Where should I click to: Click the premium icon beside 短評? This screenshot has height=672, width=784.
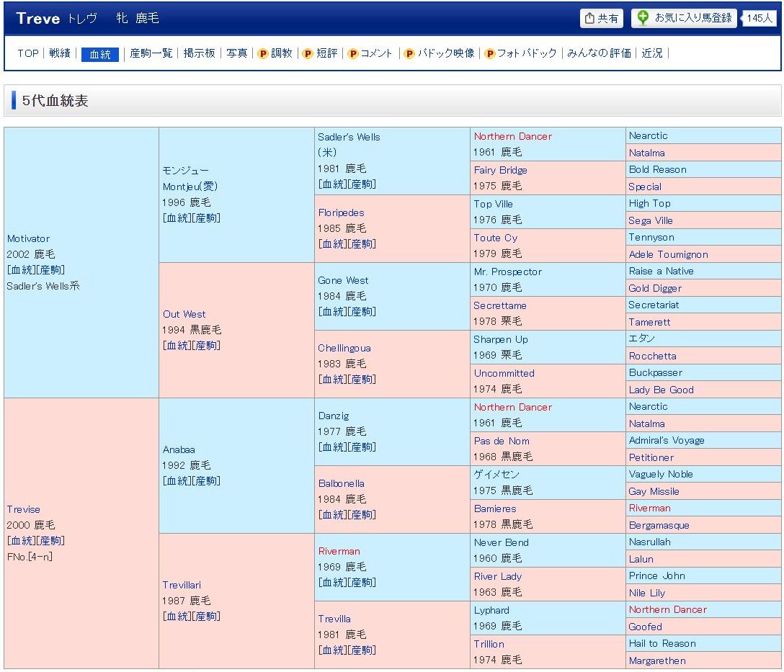point(307,53)
